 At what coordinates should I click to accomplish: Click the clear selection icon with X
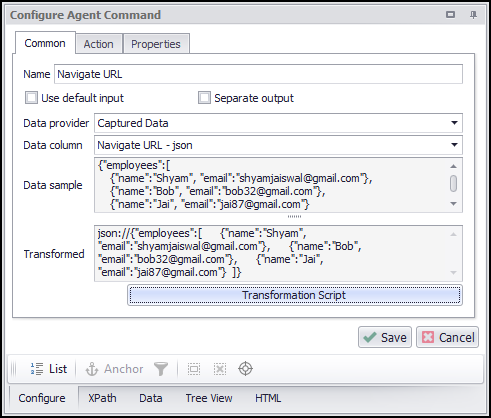[x=220, y=369]
